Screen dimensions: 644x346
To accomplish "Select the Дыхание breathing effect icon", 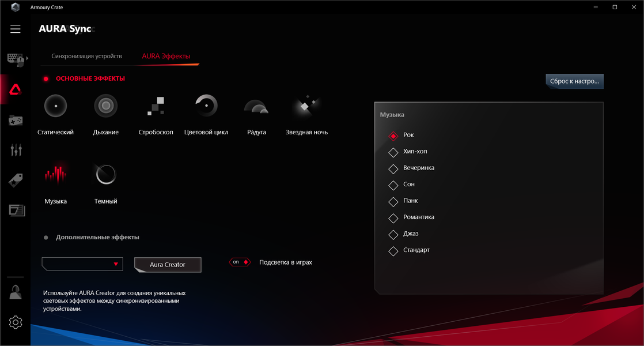I will pyautogui.click(x=105, y=106).
